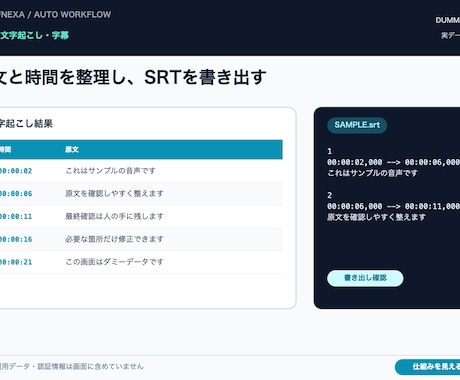Image resolution: width=460 pixels, height=380 pixels.
Task: Click the 書き出し確認 button
Action: pyautogui.click(x=365, y=278)
